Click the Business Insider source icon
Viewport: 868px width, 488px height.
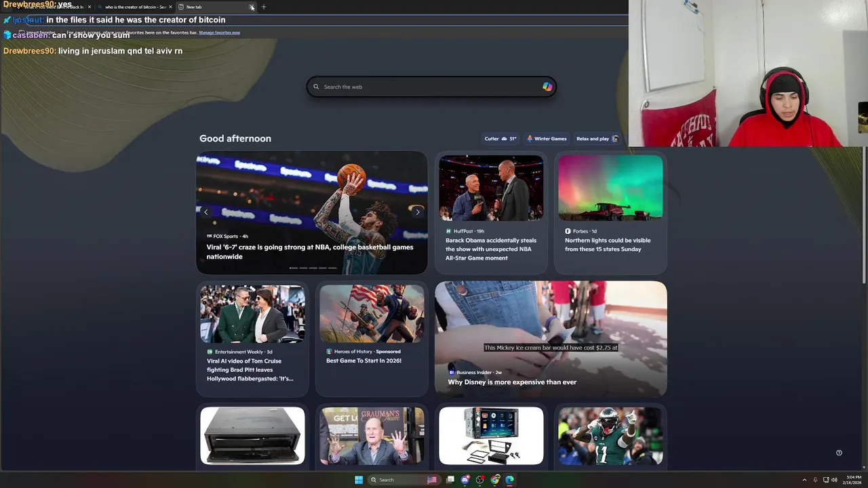pos(452,372)
